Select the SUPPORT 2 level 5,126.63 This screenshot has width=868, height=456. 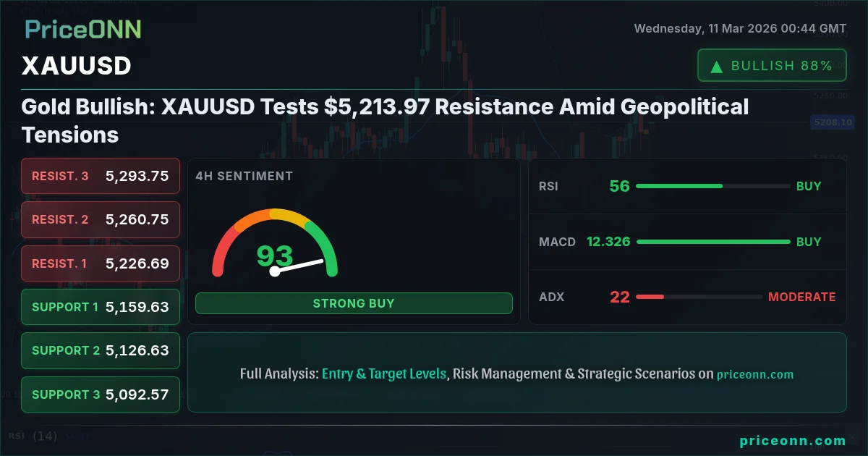click(101, 350)
